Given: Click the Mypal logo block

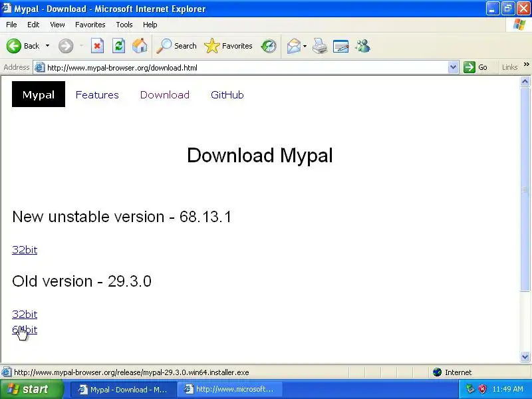Looking at the screenshot, I should coord(39,94).
